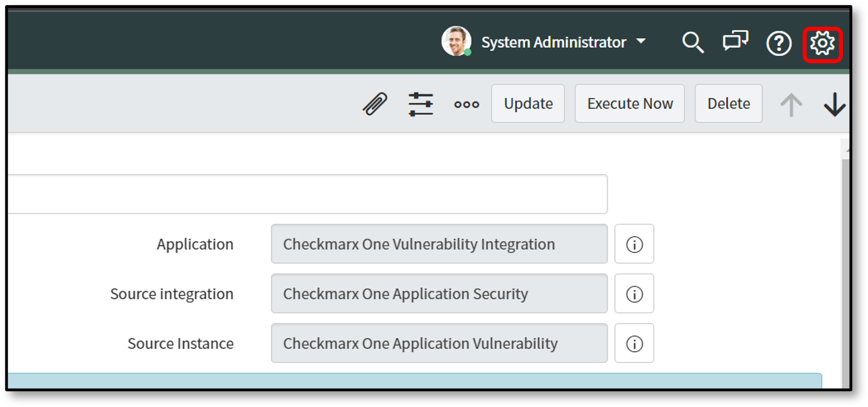Preview Application record info icon
This screenshot has height=407, width=868.
[634, 244]
